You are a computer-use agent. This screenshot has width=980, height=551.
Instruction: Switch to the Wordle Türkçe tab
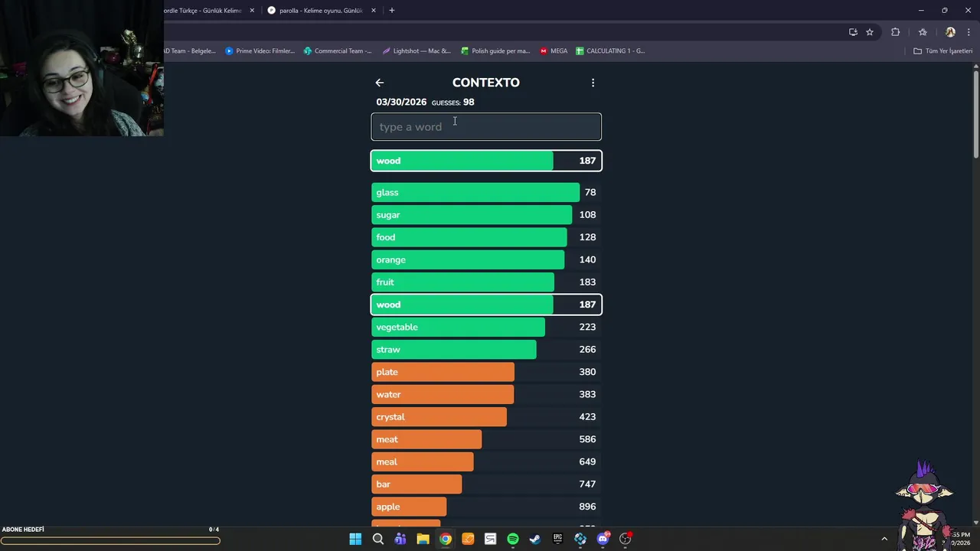[203, 11]
